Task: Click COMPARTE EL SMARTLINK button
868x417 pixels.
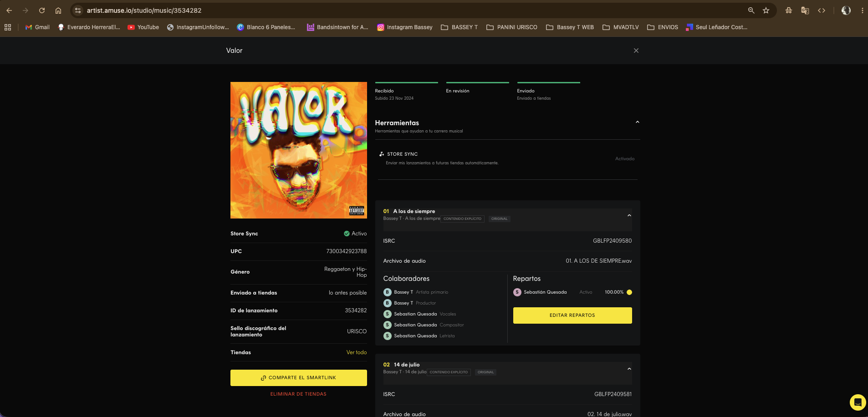Action: click(x=299, y=378)
